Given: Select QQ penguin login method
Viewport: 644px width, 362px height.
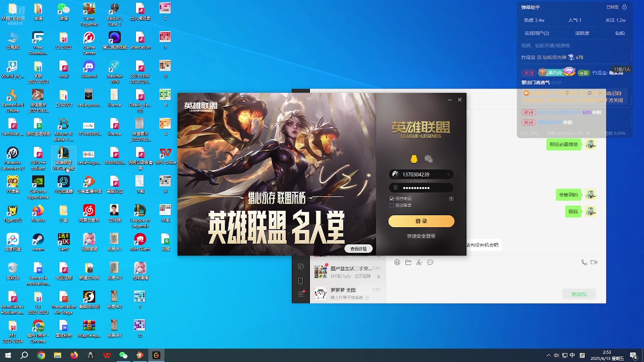Looking at the screenshot, I should 414,159.
